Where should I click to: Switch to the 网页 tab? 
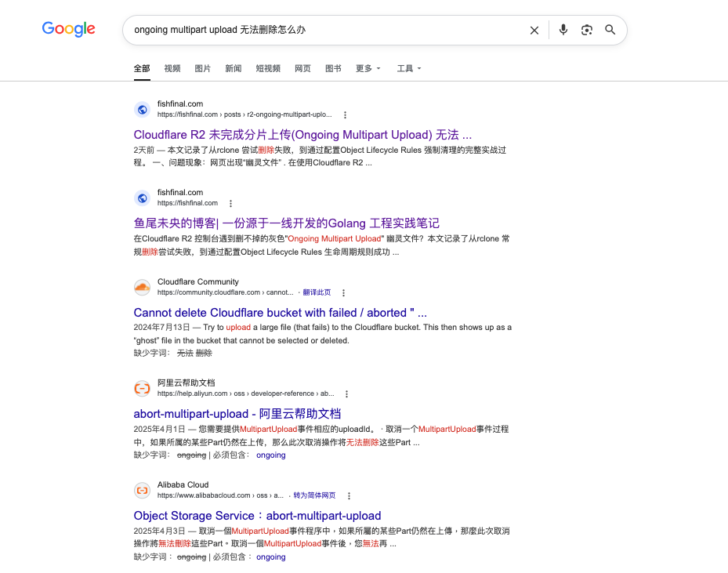(x=302, y=68)
